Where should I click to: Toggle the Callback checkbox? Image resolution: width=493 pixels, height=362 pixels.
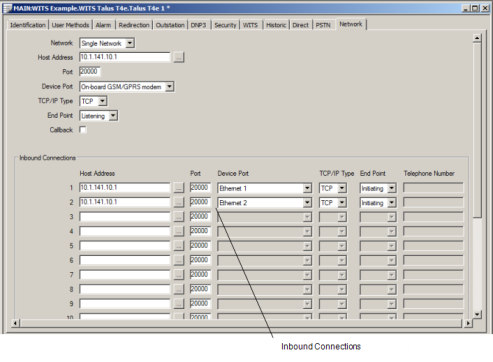(x=83, y=130)
